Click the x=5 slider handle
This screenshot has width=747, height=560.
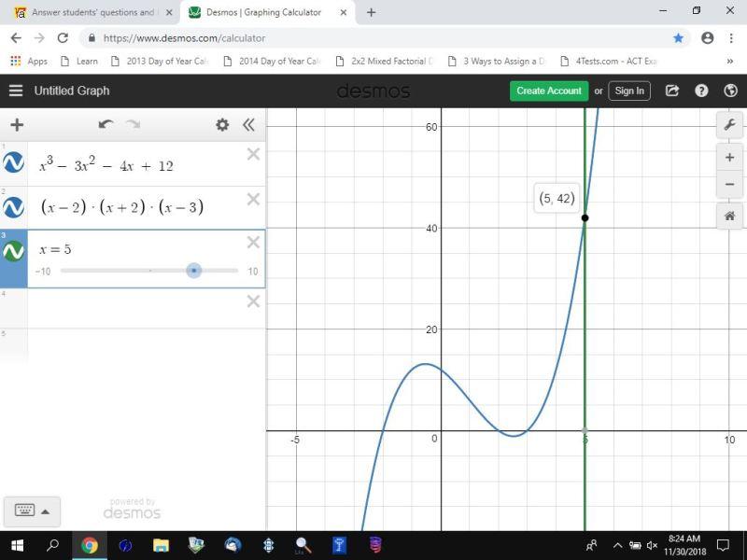193,271
